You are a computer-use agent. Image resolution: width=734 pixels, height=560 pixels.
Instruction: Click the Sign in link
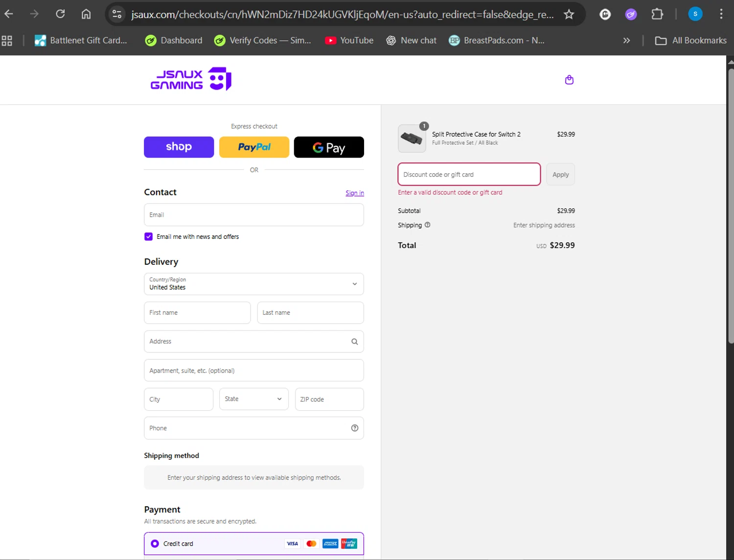click(x=354, y=193)
